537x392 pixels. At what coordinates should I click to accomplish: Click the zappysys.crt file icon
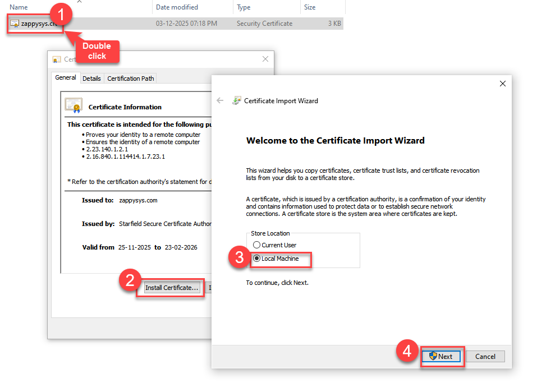(x=15, y=24)
